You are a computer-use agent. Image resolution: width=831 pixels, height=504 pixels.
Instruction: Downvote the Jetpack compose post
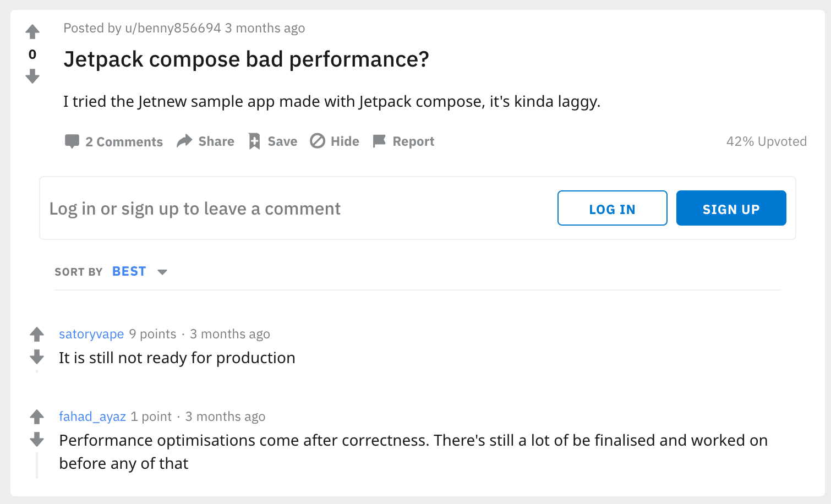[32, 76]
